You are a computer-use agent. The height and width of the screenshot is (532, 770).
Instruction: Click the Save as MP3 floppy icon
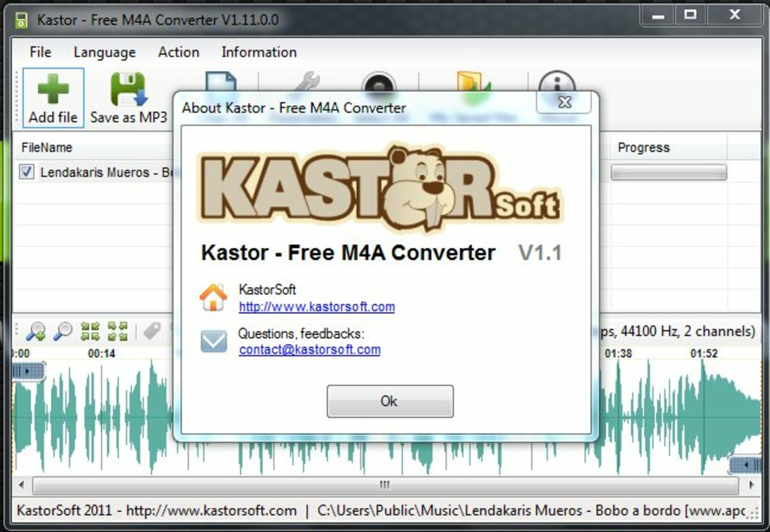click(x=128, y=89)
